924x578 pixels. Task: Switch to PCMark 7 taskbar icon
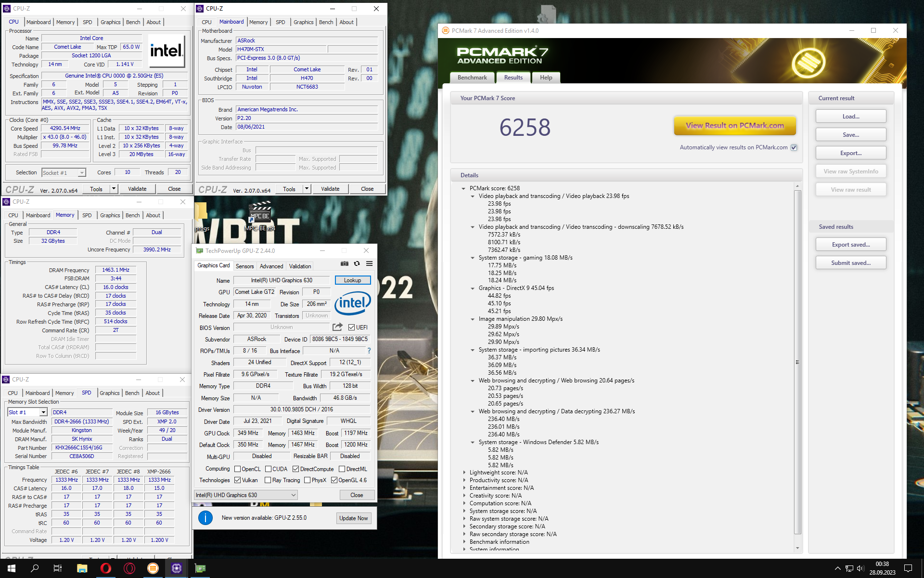(x=153, y=568)
